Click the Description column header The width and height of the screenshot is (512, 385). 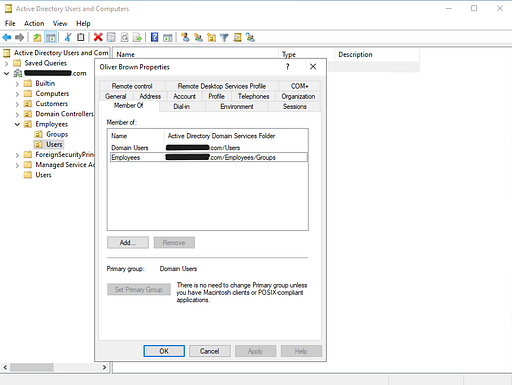click(x=377, y=55)
